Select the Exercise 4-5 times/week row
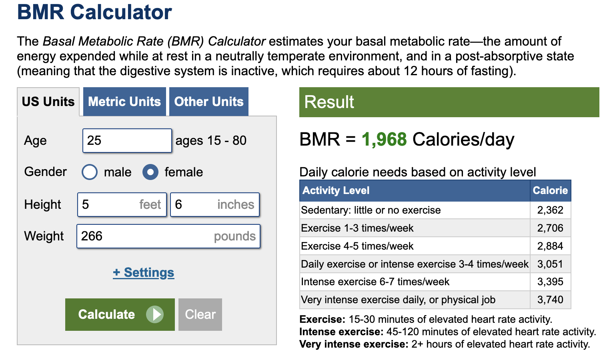Image resolution: width=613 pixels, height=364 pixels. pyautogui.click(x=435, y=246)
